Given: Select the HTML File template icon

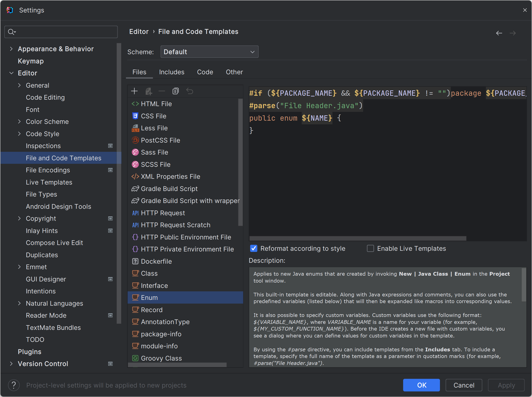Looking at the screenshot, I should [x=135, y=104].
